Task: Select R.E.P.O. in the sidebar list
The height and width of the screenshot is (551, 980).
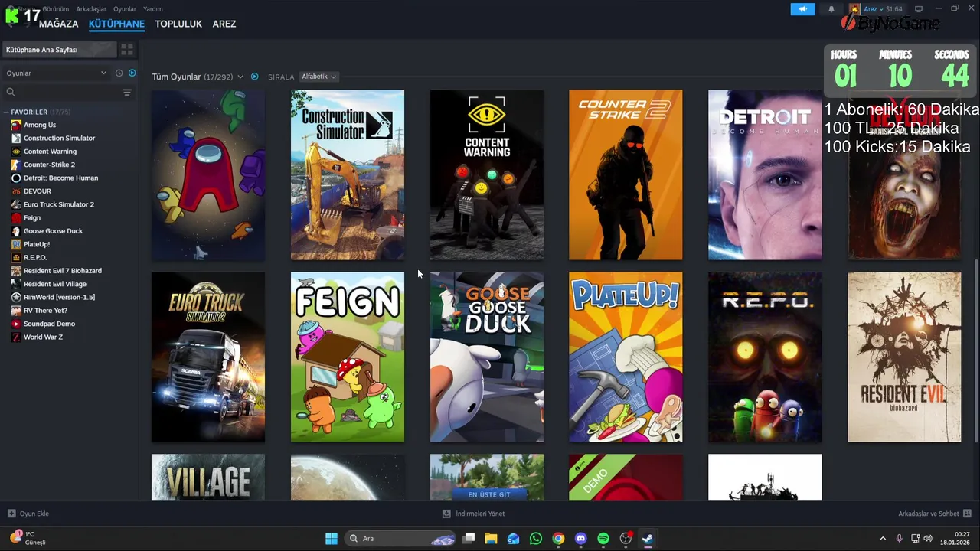Action: [x=35, y=257]
